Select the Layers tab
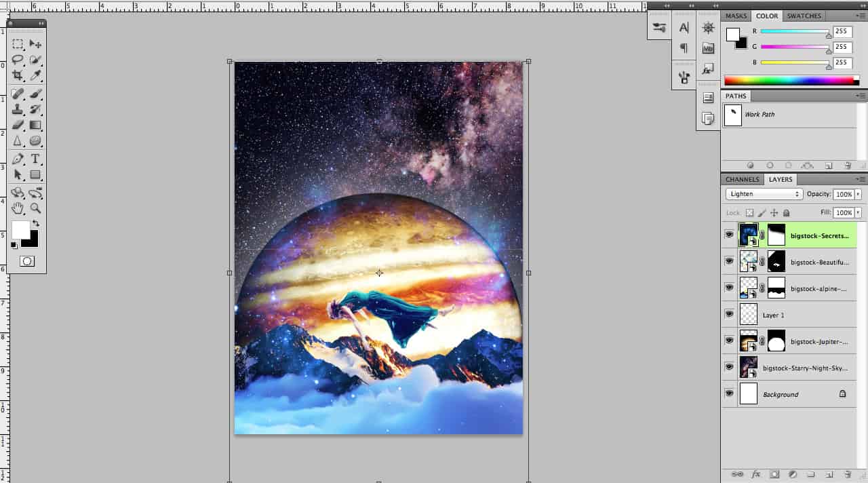868x483 pixels. pyautogui.click(x=781, y=180)
